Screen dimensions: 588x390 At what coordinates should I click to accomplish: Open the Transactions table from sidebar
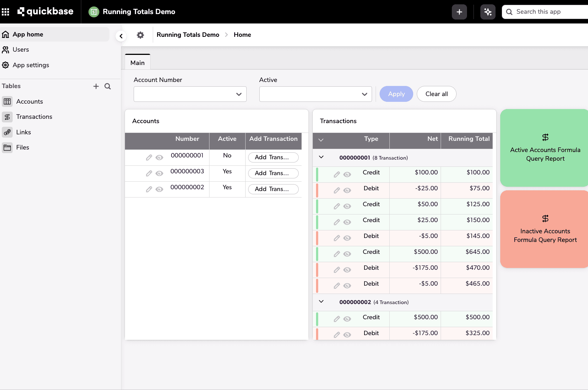coord(8,117)
